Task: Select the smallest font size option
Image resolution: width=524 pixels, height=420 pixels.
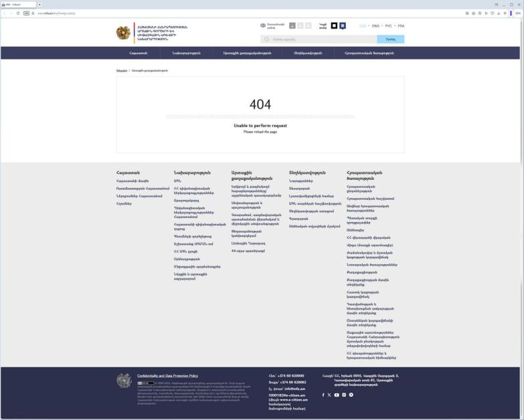Action: pyautogui.click(x=292, y=25)
